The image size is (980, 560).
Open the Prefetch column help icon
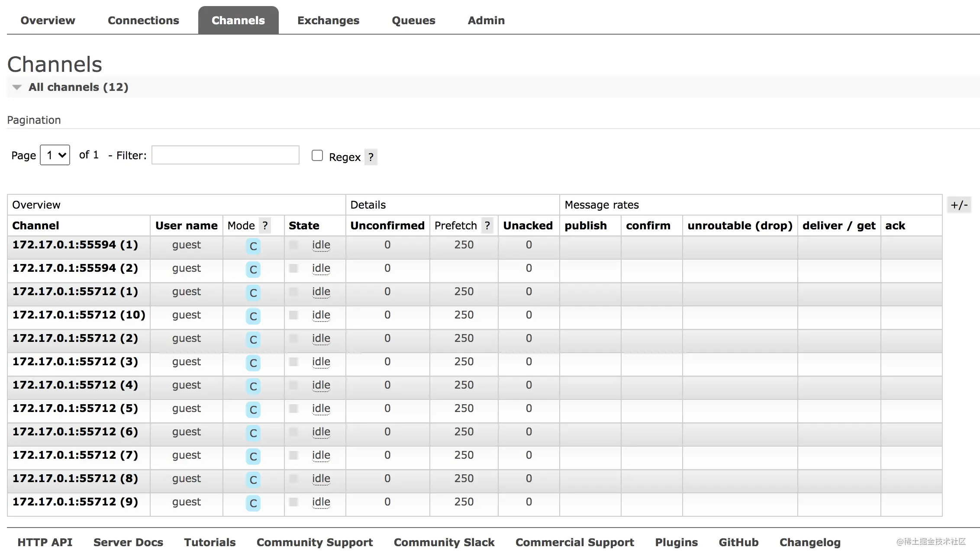tap(487, 225)
